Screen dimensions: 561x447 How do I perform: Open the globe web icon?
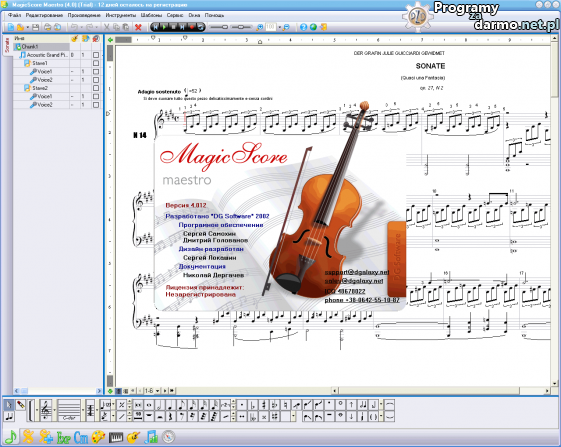313,27
